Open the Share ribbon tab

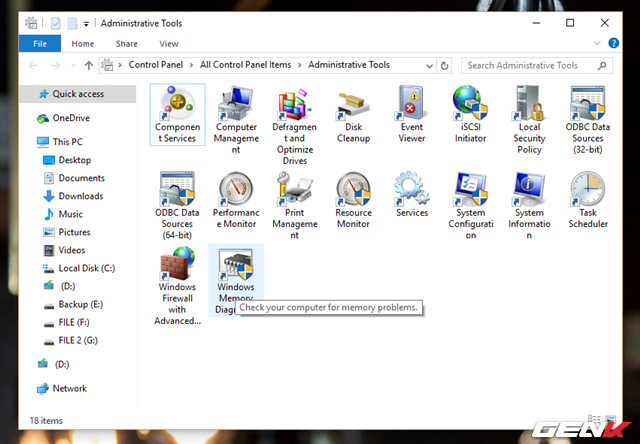tap(127, 44)
